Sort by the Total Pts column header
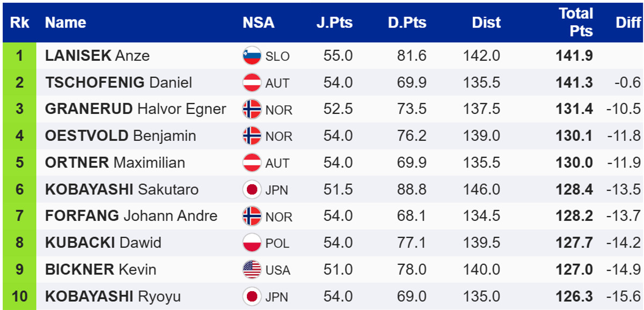Image resolution: width=644 pixels, height=310 pixels. tap(575, 22)
